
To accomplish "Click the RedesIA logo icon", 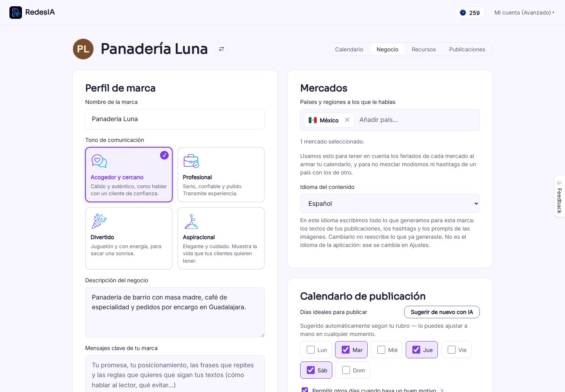I will (x=16, y=13).
